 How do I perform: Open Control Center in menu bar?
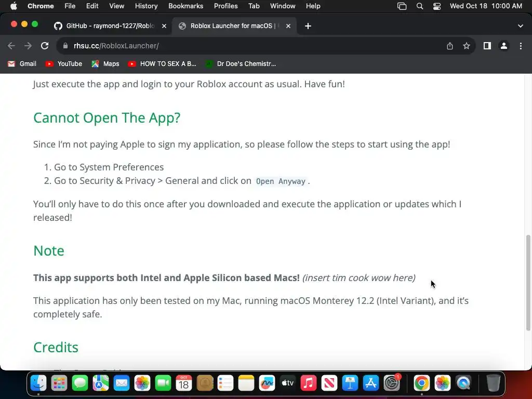point(437,6)
